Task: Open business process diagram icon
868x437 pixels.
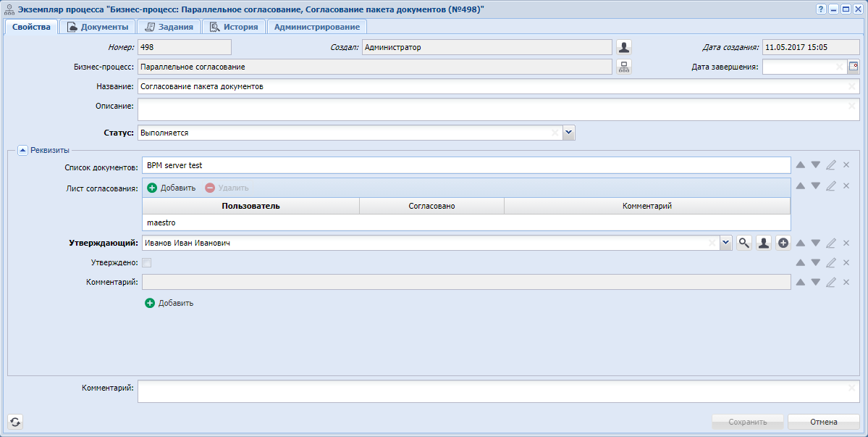Action: (624, 67)
